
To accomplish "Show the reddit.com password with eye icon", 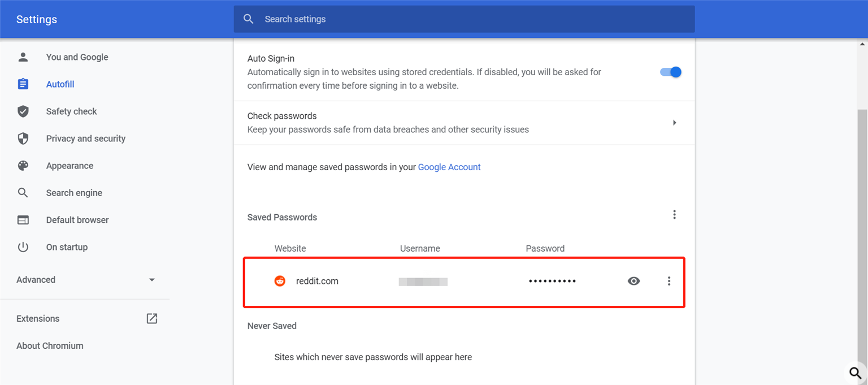I will [x=634, y=281].
